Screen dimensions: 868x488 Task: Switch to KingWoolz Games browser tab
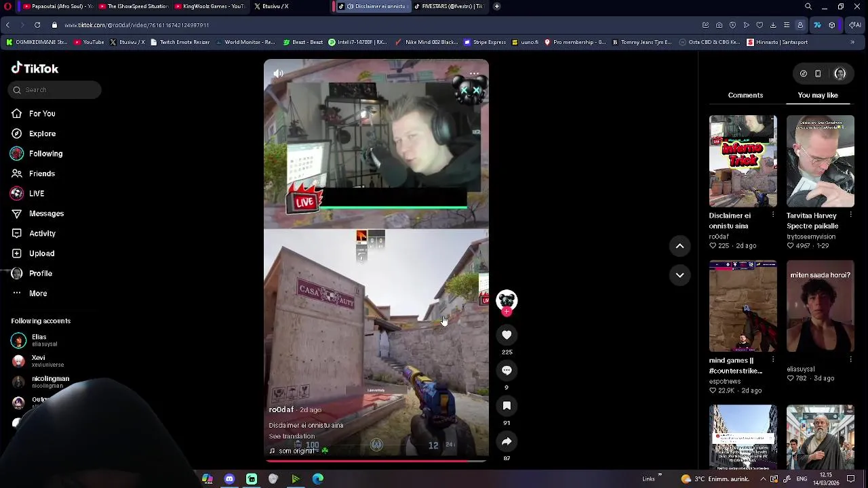coord(209,6)
